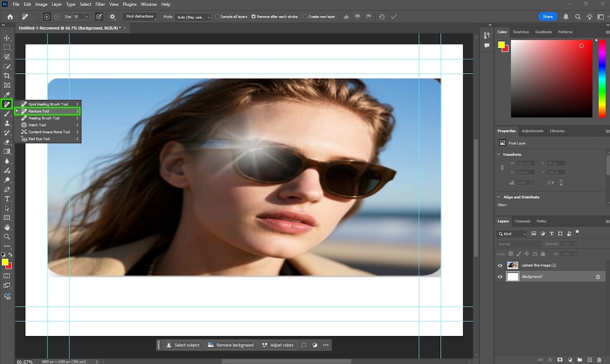Collapse the Transform section
The width and height of the screenshot is (610, 364).
pos(499,155)
